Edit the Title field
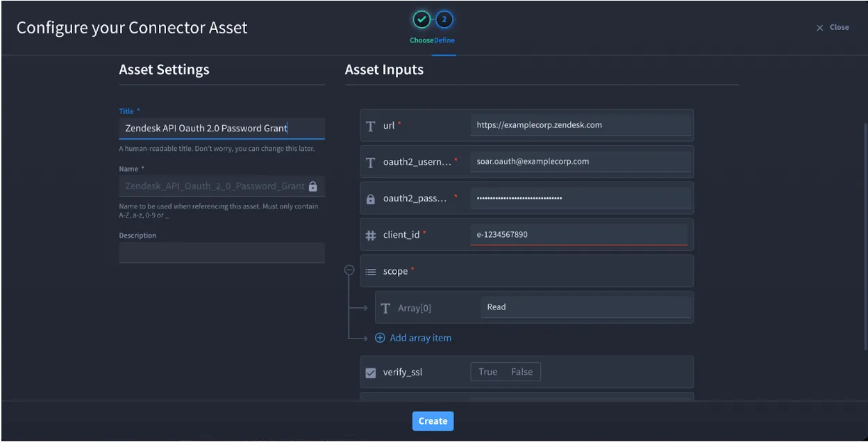Image resolution: width=868 pixels, height=442 pixels. pyautogui.click(x=222, y=129)
